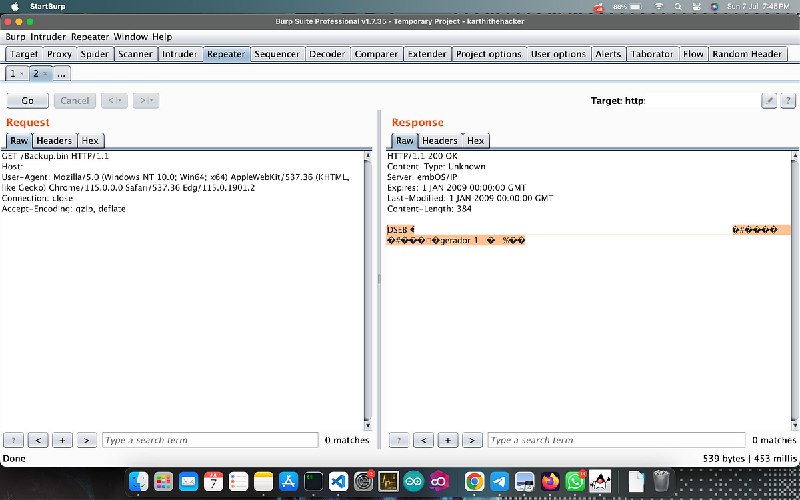Click the Cancel button in Repeater
Image resolution: width=800 pixels, height=500 pixels.
pyautogui.click(x=74, y=101)
